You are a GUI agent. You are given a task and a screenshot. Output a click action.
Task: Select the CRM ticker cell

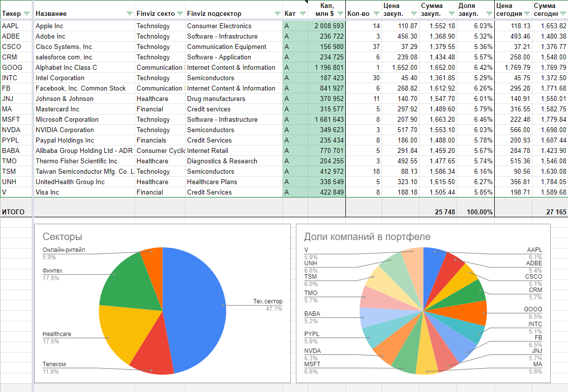coord(16,57)
